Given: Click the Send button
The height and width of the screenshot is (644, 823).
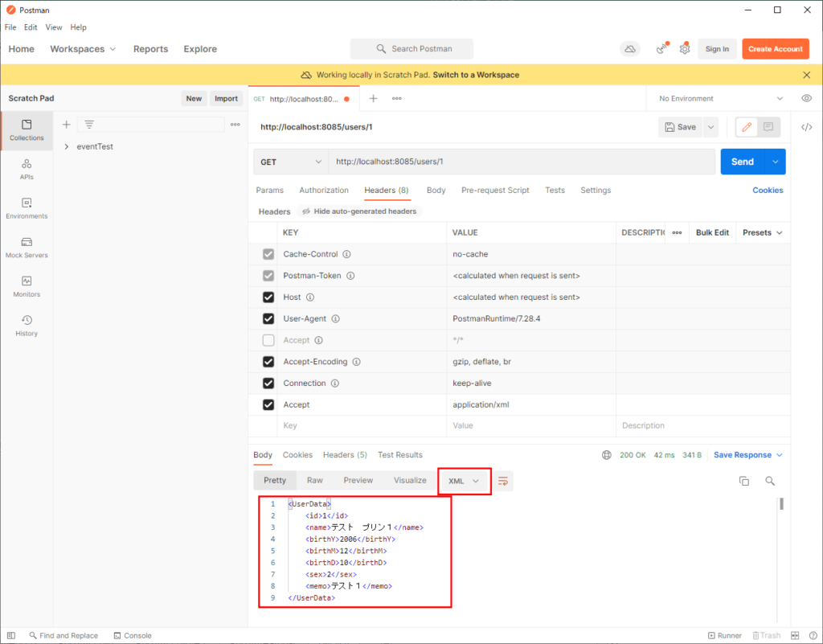Looking at the screenshot, I should pos(743,162).
